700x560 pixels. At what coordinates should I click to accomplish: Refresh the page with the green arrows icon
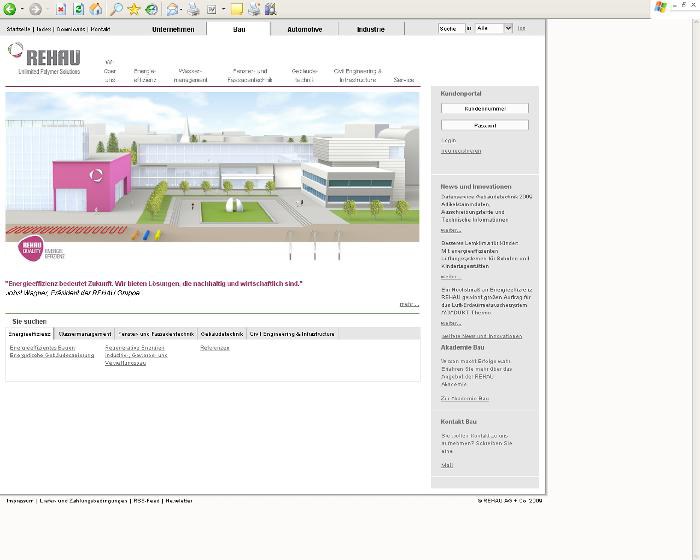[78, 9]
